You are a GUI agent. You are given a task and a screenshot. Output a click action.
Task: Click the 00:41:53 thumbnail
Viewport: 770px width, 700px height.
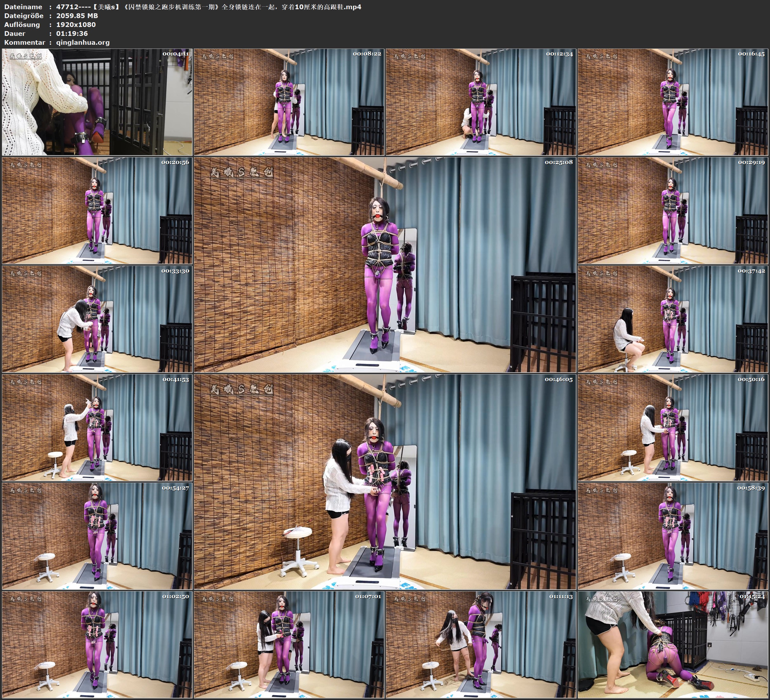(x=97, y=427)
